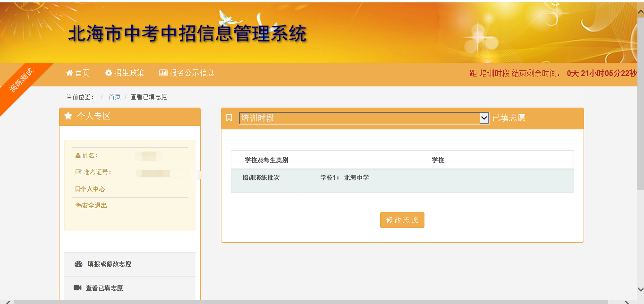Click the 首页 breadcrumb link
The width and height of the screenshot is (644, 304).
coord(115,97)
